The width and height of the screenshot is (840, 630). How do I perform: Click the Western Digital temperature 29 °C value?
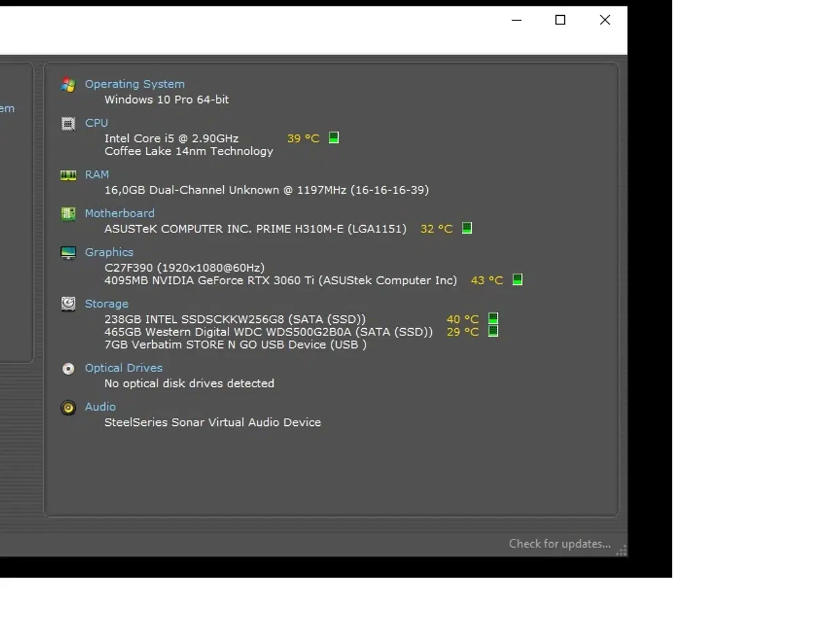click(x=463, y=332)
